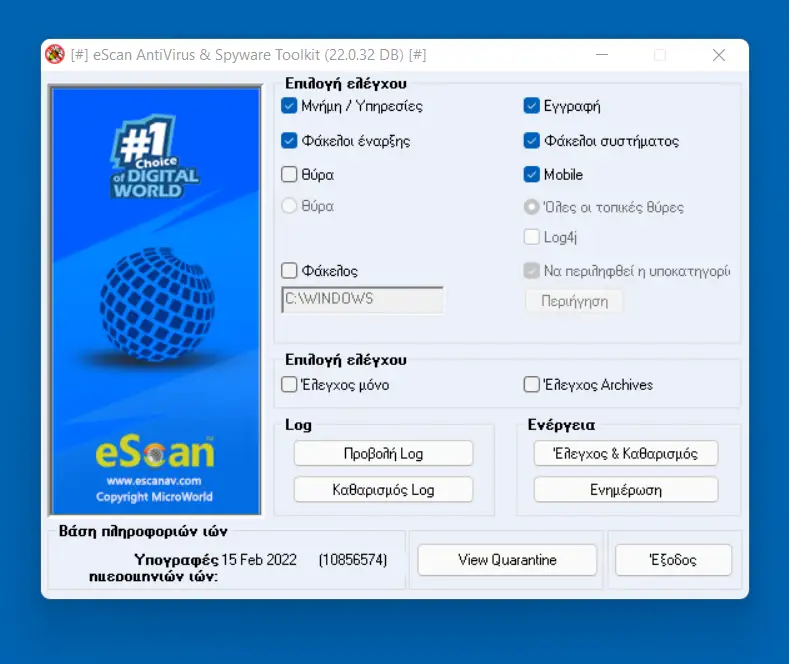
Task: Click the www.escanav.com text in banner
Action: click(x=154, y=481)
